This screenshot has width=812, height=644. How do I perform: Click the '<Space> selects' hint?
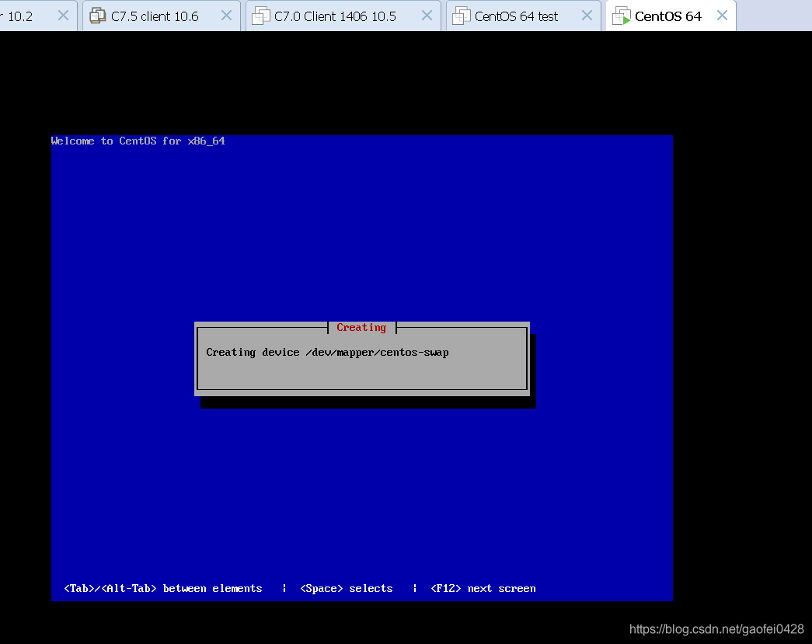click(347, 589)
